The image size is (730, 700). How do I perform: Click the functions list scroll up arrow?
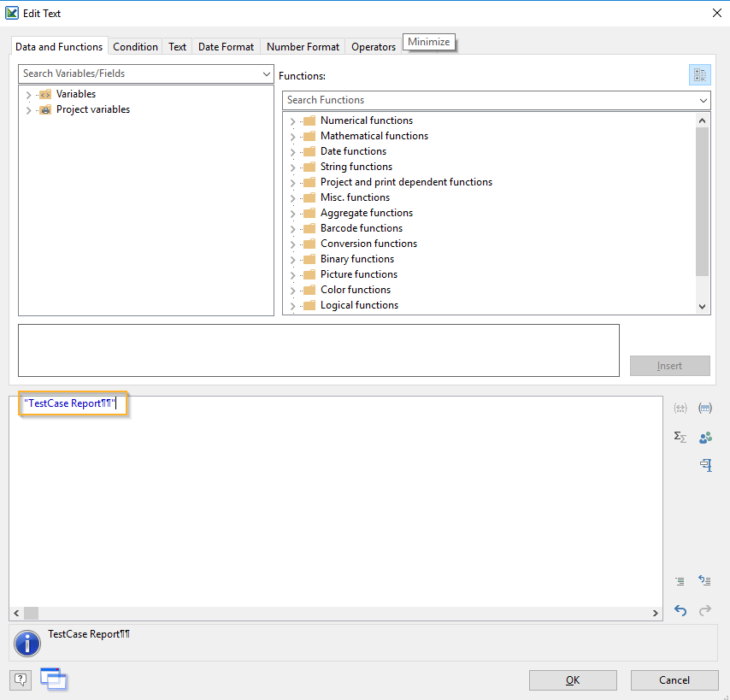[x=702, y=121]
